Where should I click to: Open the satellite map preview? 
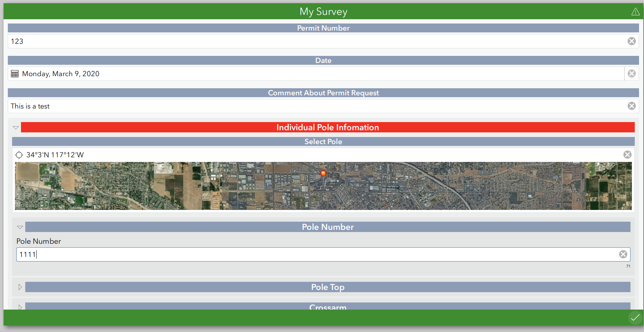tap(323, 186)
